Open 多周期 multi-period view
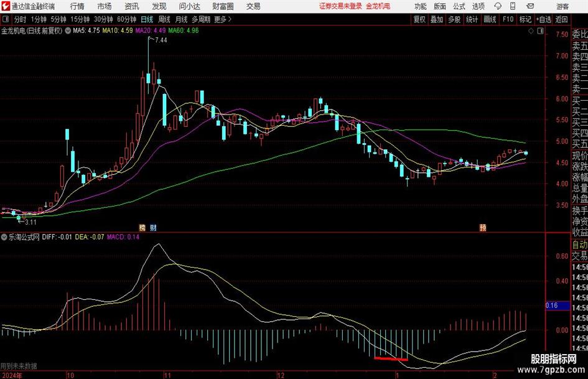The width and height of the screenshot is (588, 379). tap(201, 19)
